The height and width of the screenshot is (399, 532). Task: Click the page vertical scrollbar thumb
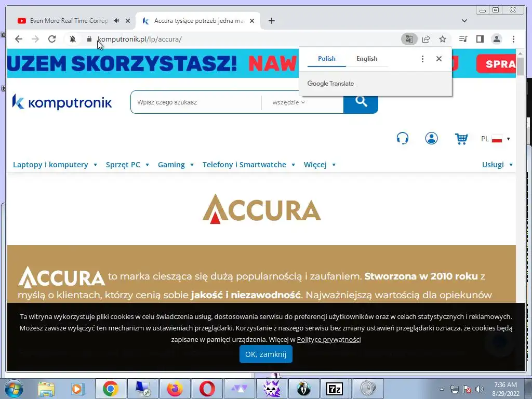[x=520, y=66]
